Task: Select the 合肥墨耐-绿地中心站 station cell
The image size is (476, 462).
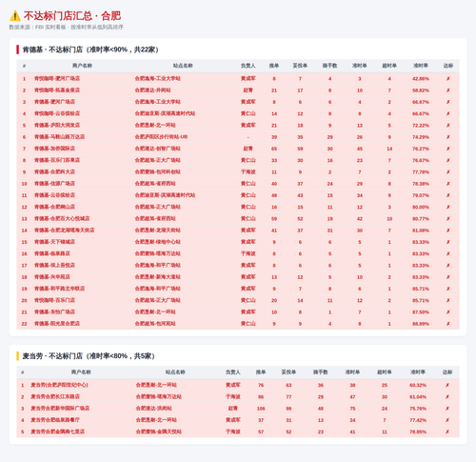Action: pyautogui.click(x=158, y=242)
